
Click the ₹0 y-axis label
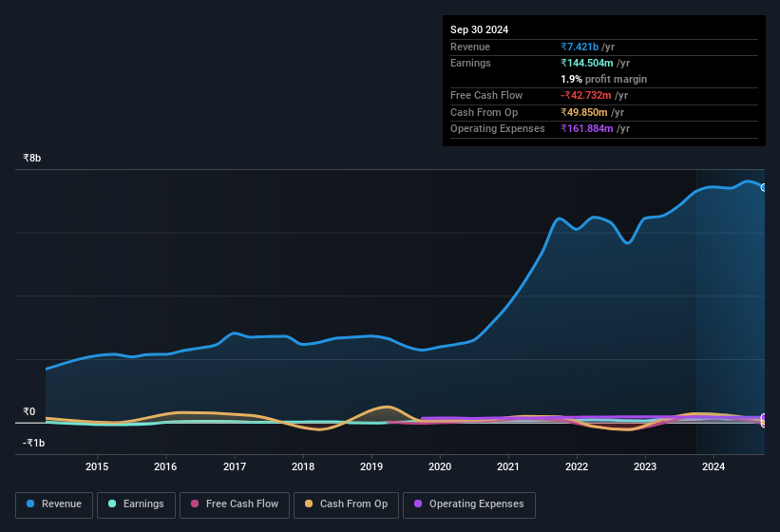click(29, 411)
